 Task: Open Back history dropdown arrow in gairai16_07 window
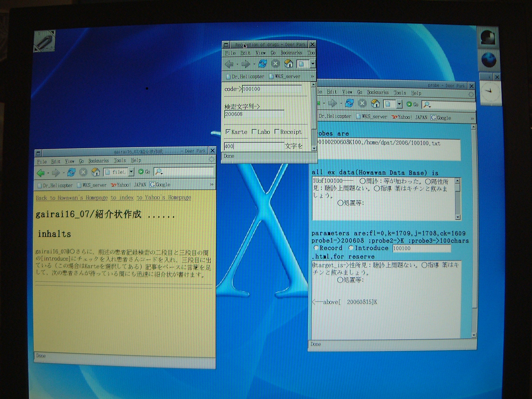click(x=48, y=173)
